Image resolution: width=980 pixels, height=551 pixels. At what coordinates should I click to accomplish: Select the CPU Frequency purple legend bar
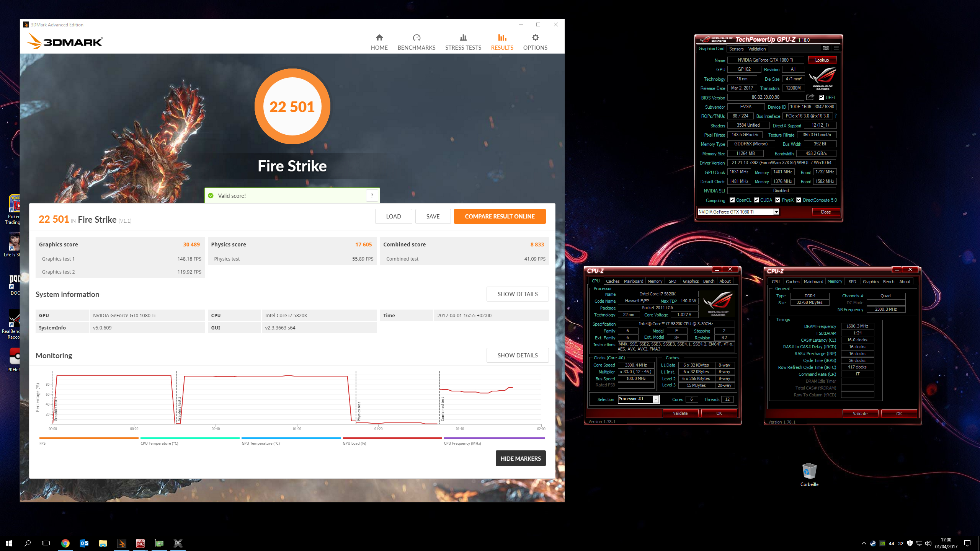[494, 439]
